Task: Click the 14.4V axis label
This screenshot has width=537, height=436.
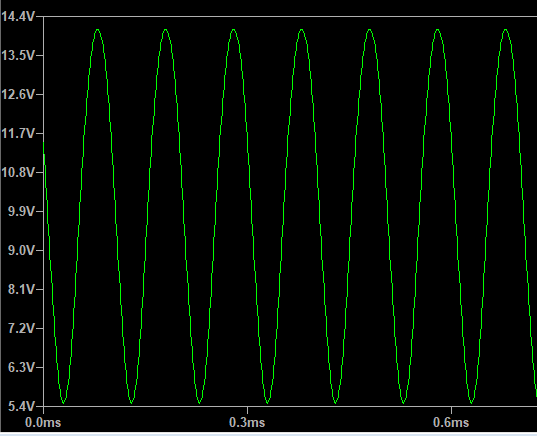Action: click(x=18, y=16)
